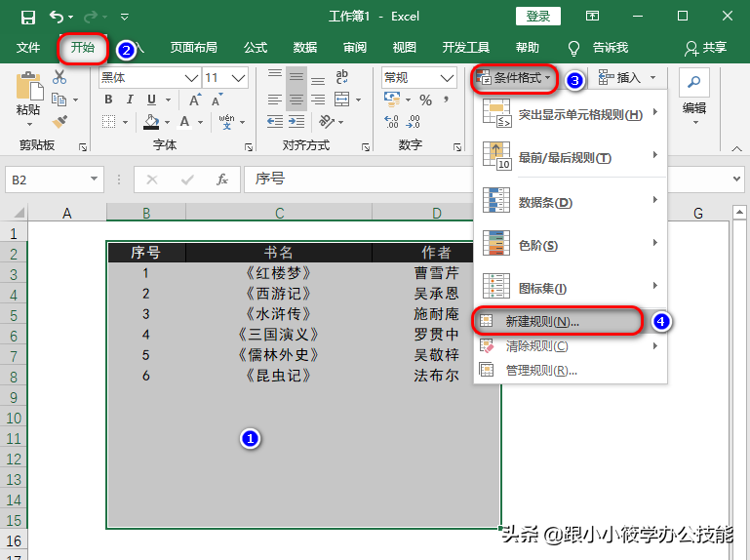The width and height of the screenshot is (750, 560).
Task: Switch to the 公式 tab
Action: point(256,48)
